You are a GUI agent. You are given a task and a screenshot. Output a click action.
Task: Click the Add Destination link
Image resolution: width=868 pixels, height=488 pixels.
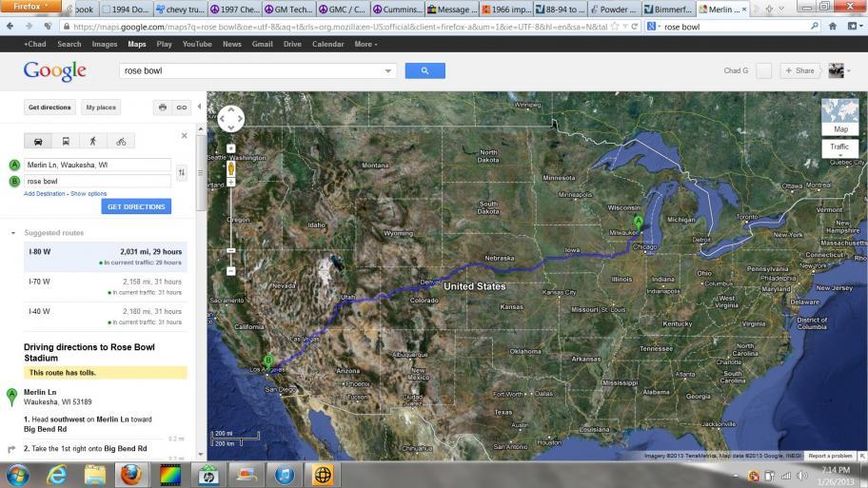(45, 194)
